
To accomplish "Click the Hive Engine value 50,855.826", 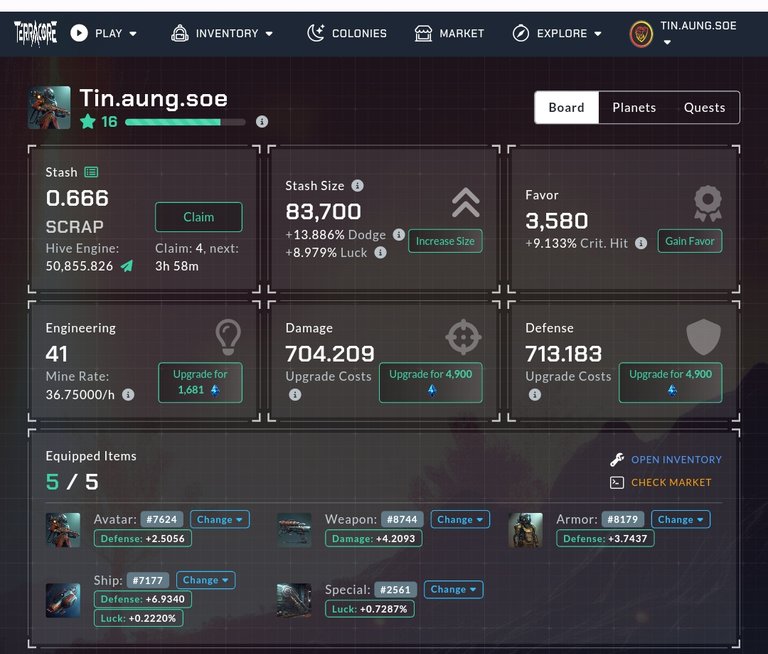I will coord(79,266).
